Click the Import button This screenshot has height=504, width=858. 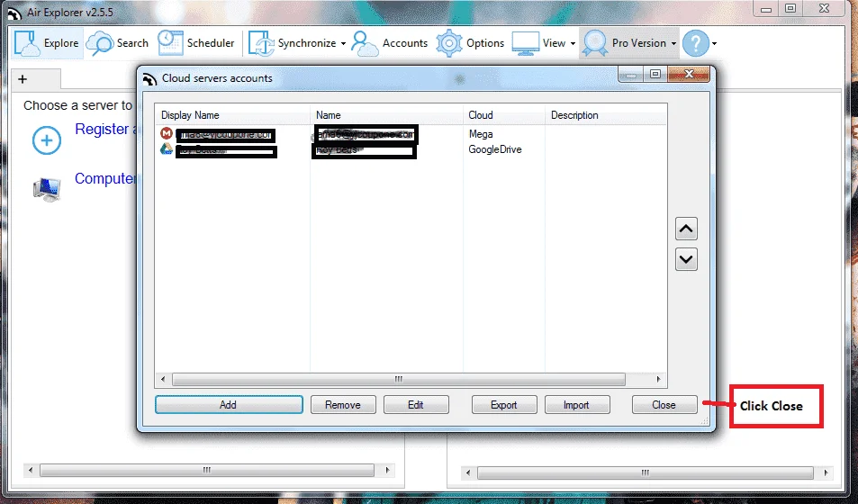(x=577, y=405)
